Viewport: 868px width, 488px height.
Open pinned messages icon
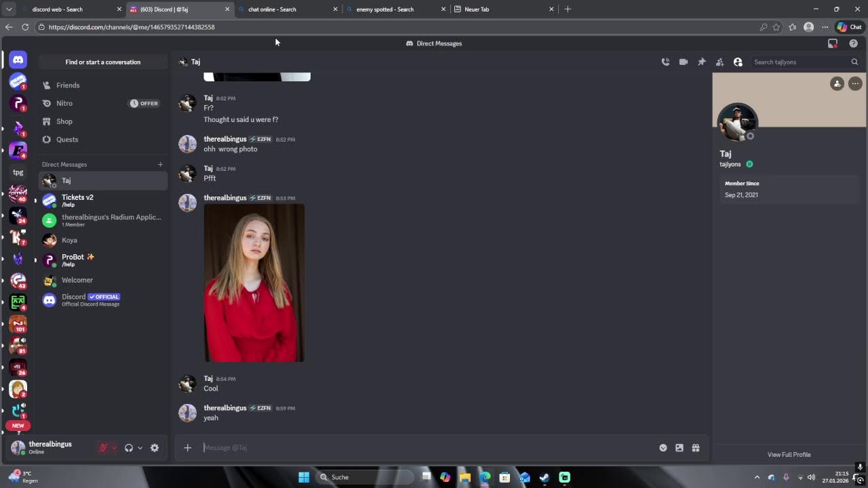(702, 62)
